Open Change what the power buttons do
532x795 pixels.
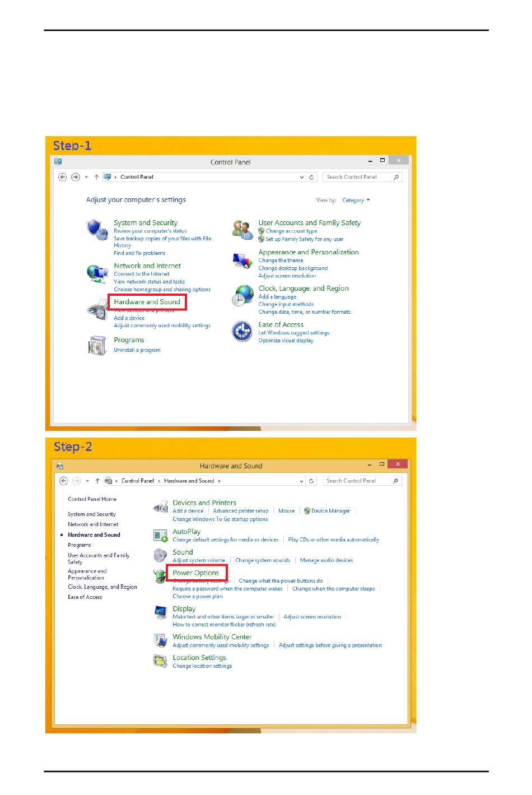click(x=281, y=581)
